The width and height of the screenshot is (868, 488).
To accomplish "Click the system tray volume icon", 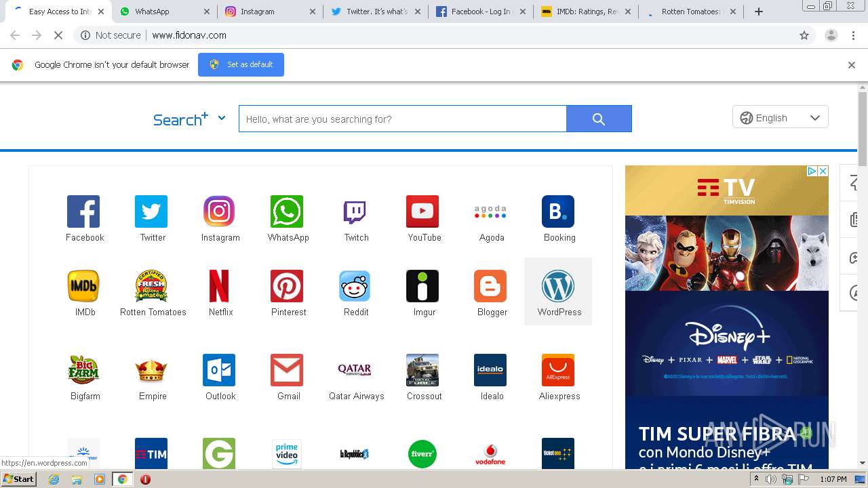I will tap(771, 479).
